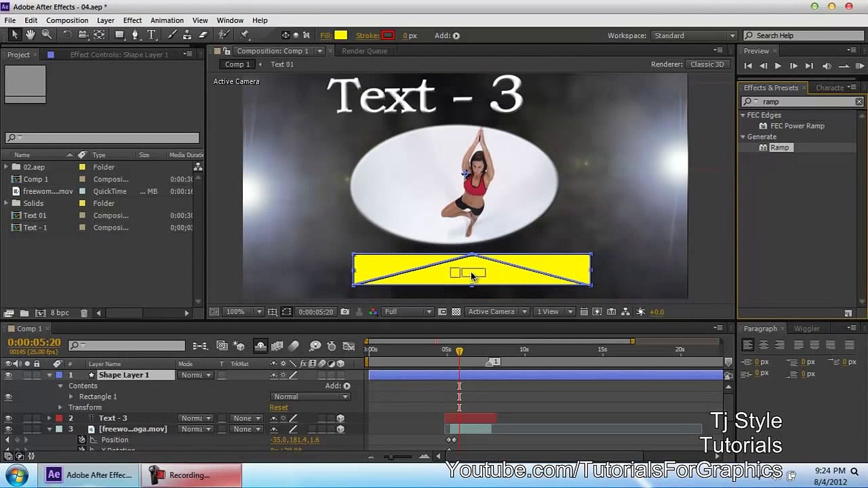Viewport: 868px width, 488px height.
Task: Click the effects search field containing ramp
Action: (802, 102)
